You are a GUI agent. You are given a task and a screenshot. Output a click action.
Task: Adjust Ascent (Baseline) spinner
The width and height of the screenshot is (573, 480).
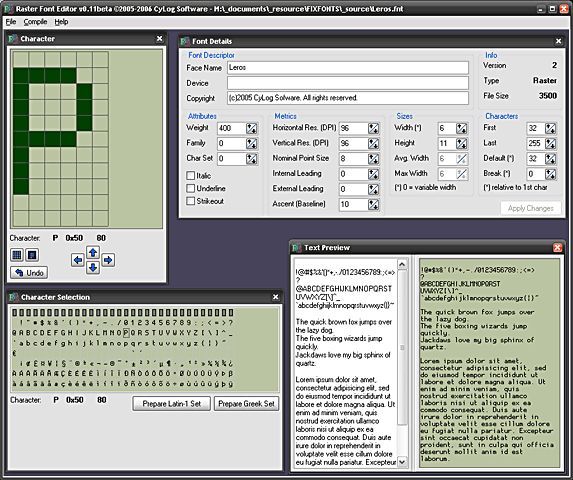(x=373, y=205)
